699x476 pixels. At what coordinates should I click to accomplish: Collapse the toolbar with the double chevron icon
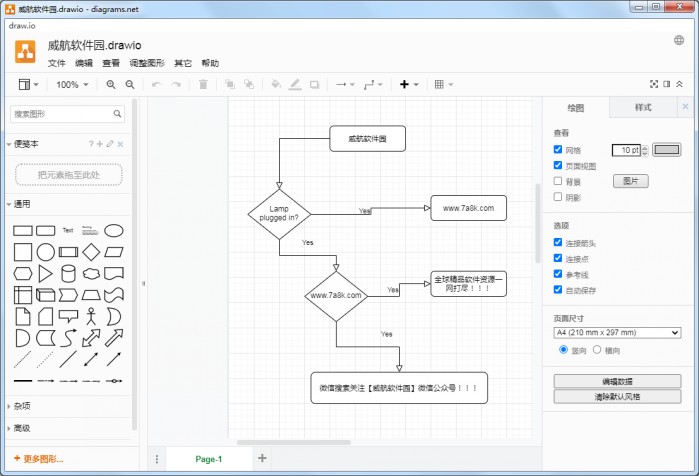(679, 84)
